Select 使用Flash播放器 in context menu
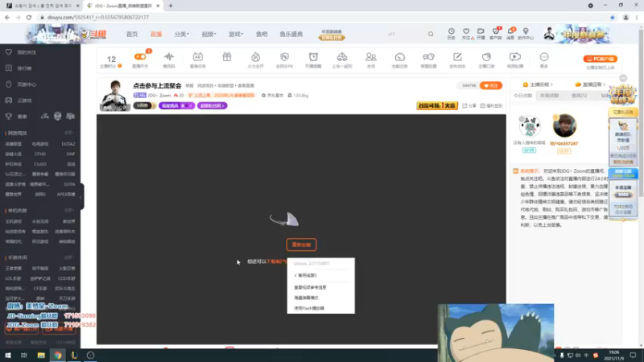 (x=309, y=308)
